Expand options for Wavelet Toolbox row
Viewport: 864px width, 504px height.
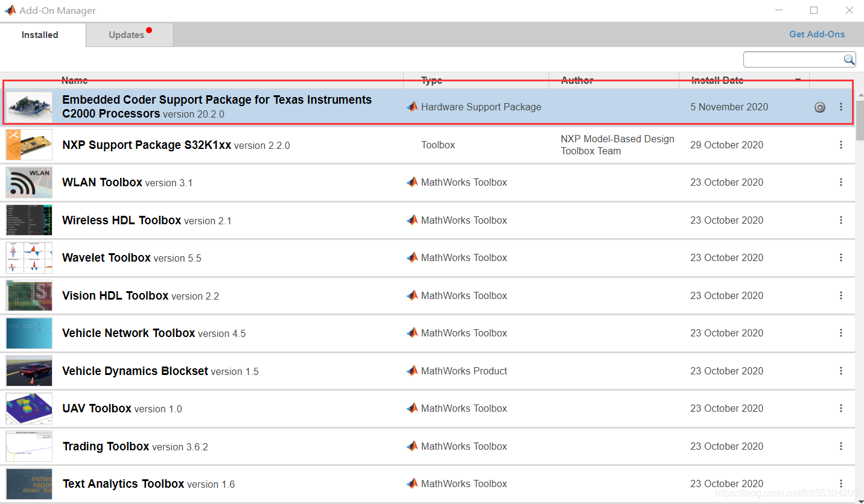tap(841, 258)
